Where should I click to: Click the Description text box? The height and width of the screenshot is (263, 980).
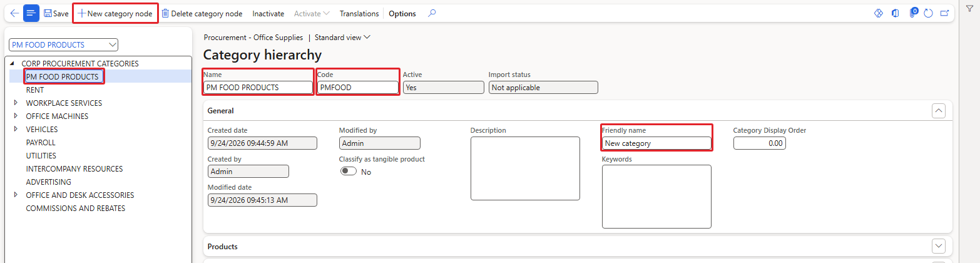click(x=525, y=168)
